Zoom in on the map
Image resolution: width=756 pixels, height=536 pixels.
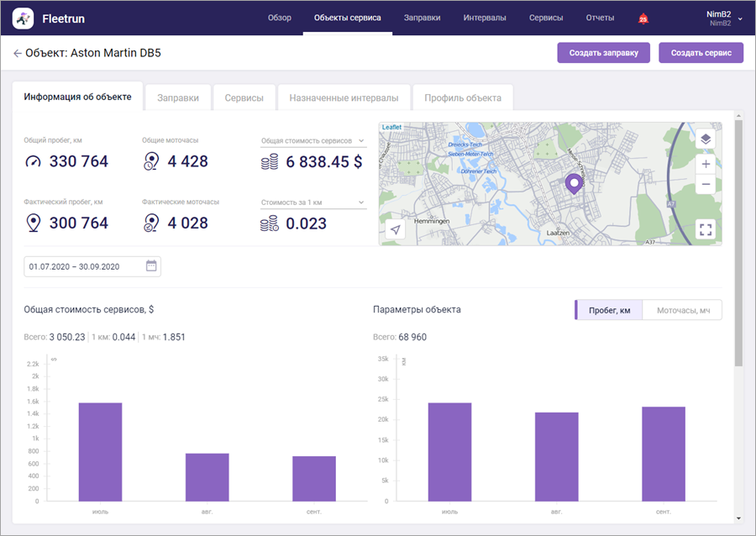(x=705, y=164)
